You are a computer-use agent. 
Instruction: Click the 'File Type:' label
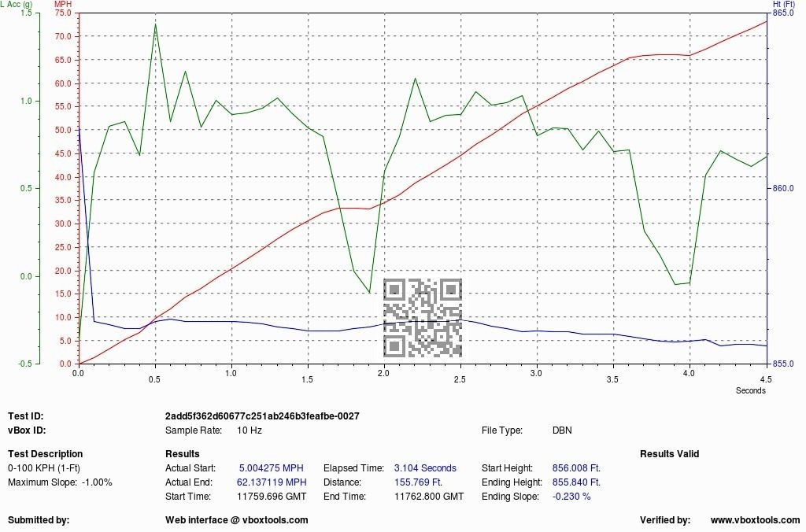coord(502,430)
